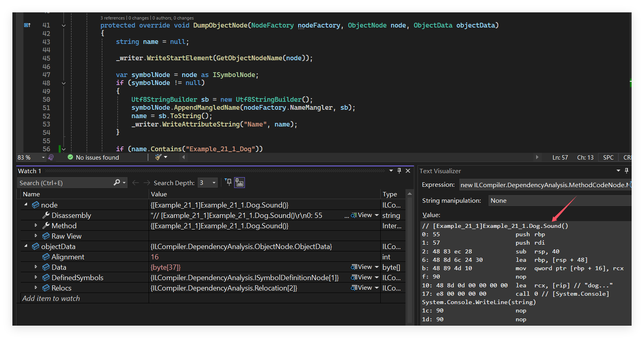Viewport: 644px width, 338px height.
Task: Click the override indicator icon beside line 41
Action: point(27,25)
